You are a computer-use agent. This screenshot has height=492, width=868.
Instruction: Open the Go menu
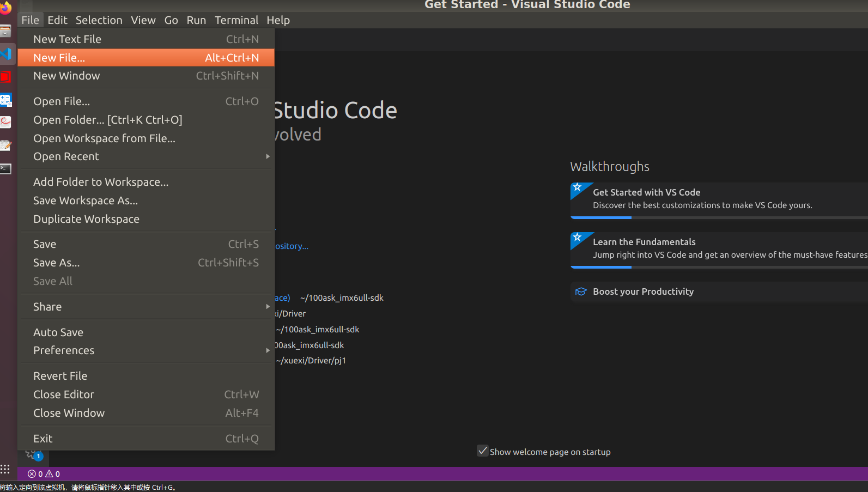171,20
